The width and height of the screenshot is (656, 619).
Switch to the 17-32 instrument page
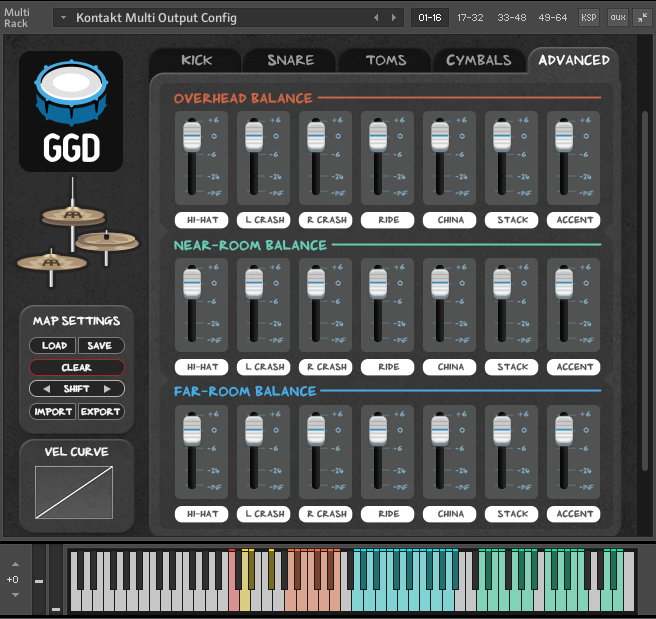pyautogui.click(x=470, y=17)
